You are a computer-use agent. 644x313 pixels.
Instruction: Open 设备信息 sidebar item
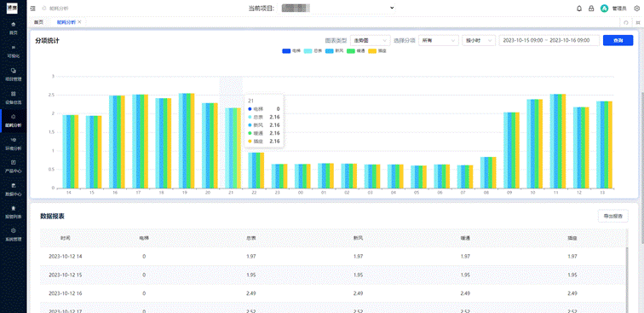13,97
